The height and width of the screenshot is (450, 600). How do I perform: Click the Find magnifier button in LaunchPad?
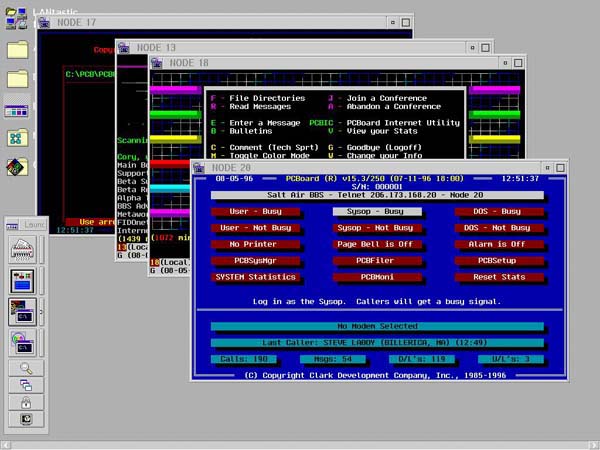pyautogui.click(x=26, y=368)
